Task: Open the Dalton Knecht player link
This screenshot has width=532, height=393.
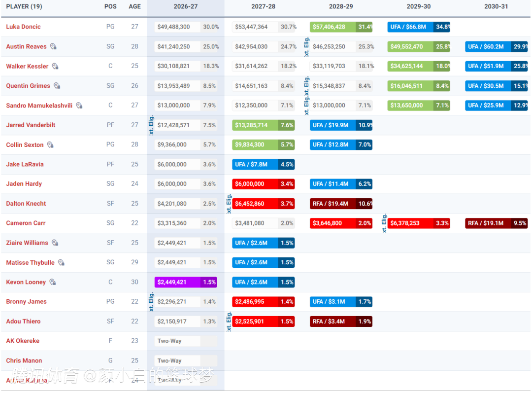Action: click(26, 204)
